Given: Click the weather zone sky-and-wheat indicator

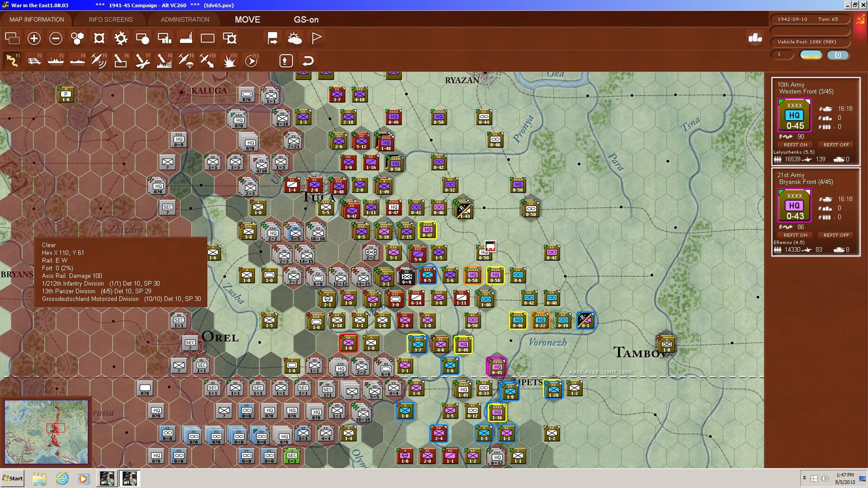Looking at the screenshot, I should [x=811, y=55].
